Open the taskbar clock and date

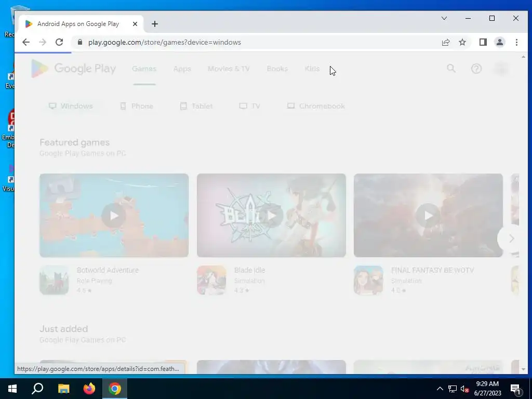[487, 389]
